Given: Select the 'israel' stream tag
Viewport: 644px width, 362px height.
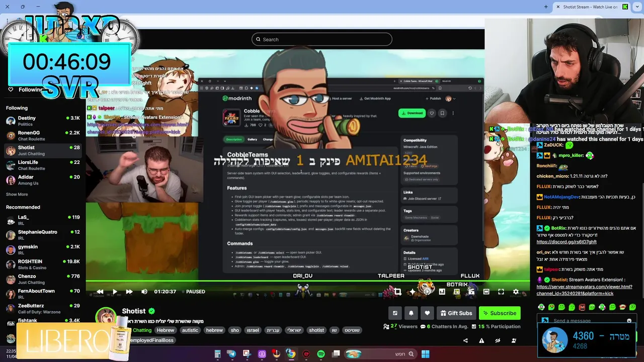Looking at the screenshot, I should click(253, 330).
